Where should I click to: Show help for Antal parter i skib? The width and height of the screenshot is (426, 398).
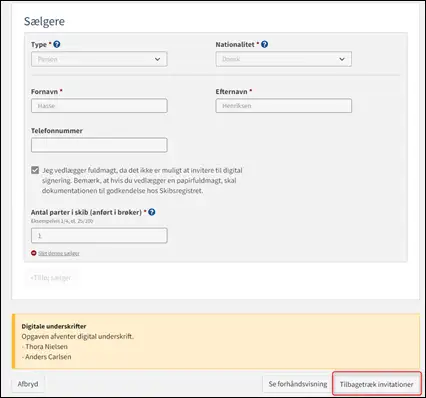click(152, 212)
